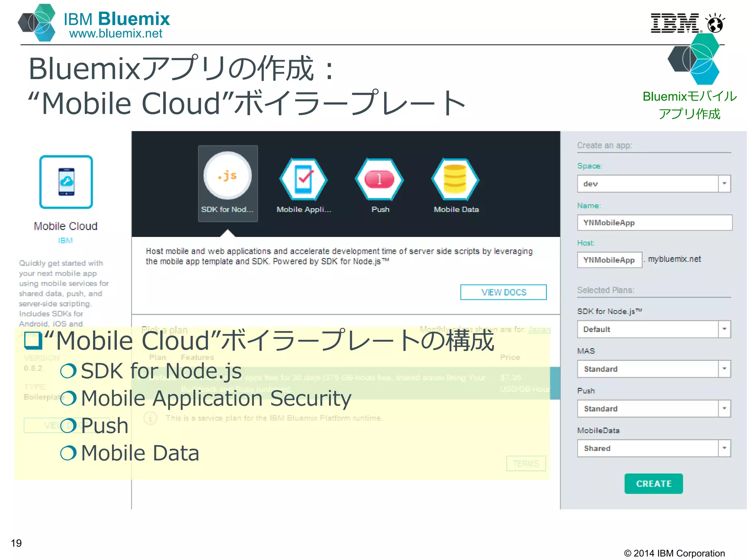Image resolution: width=747 pixels, height=560 pixels.
Task: Click the 'Create an app:' heading
Action: (604, 145)
